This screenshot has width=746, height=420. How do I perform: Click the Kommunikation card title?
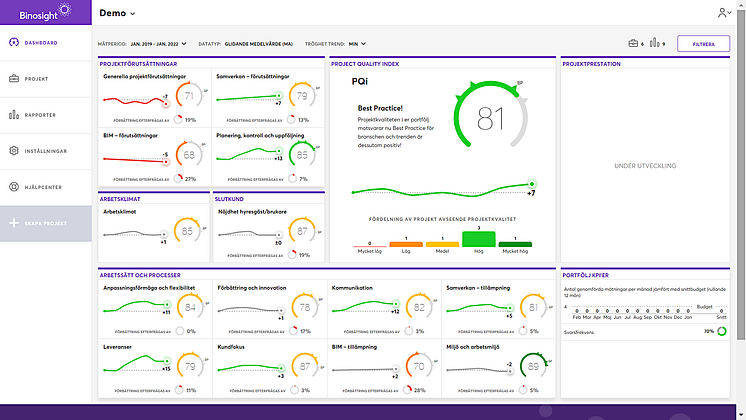(x=352, y=288)
